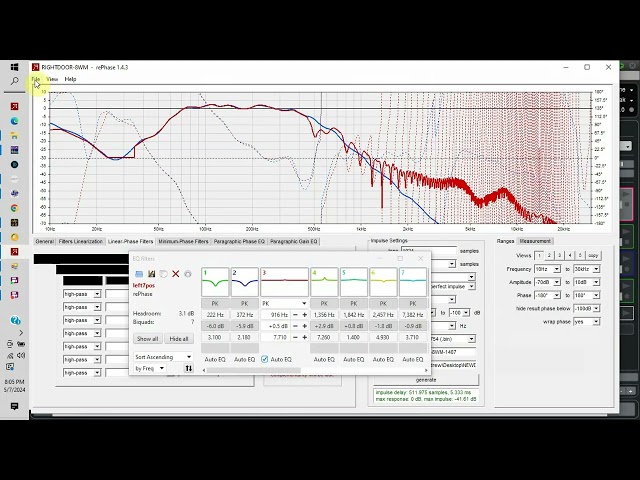Save EQ filters with the floppy disk icon
The image size is (640, 480).
point(151,274)
